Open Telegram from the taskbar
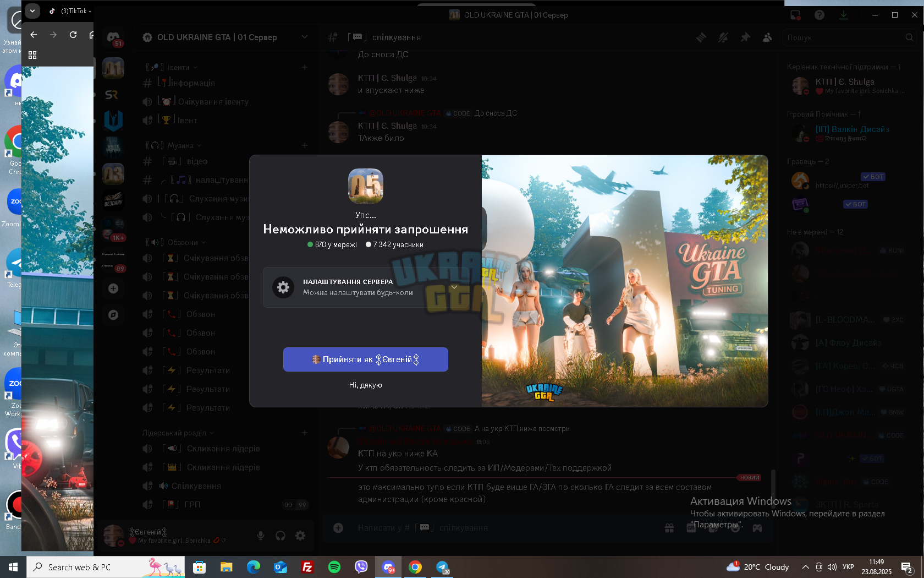This screenshot has width=924, height=578. (442, 567)
